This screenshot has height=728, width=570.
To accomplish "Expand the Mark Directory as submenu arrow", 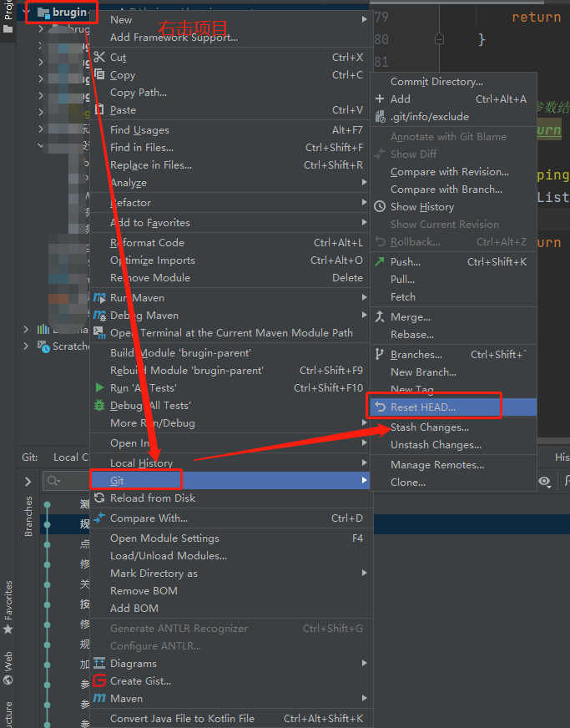I will 365,573.
